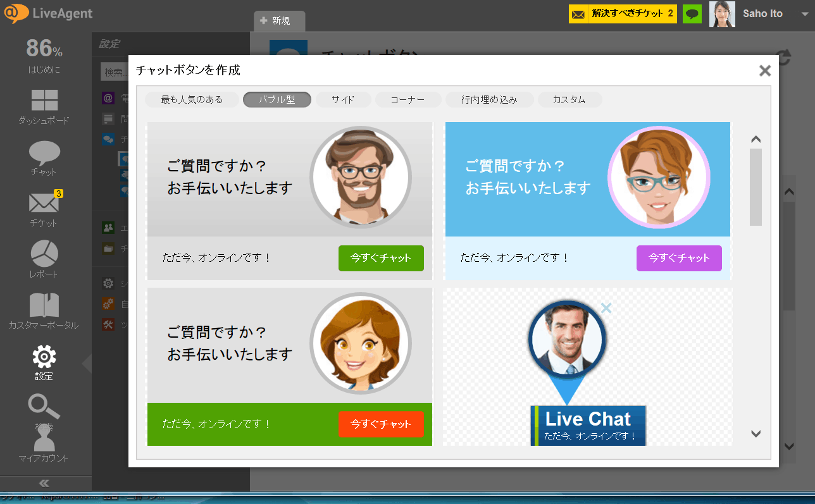Image resolution: width=815 pixels, height=504 pixels.
Task: Click the X on the Live Chat pin template
Action: point(606,308)
